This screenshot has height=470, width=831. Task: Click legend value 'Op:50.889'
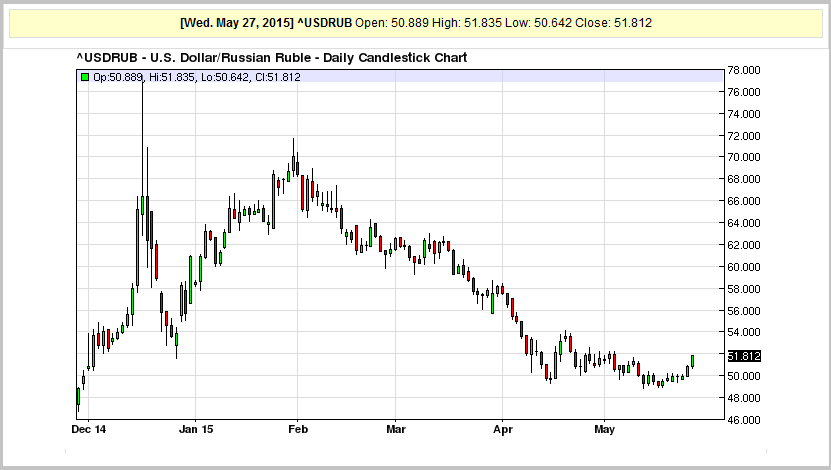(x=118, y=77)
